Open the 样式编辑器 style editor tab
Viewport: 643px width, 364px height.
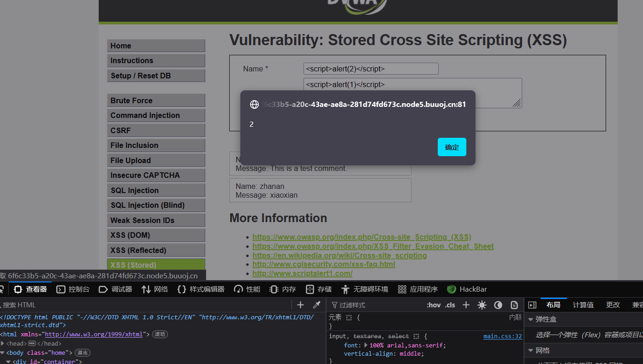coord(201,289)
